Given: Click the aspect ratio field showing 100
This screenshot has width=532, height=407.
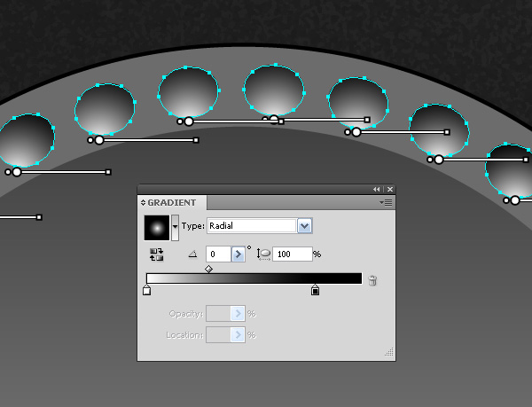Looking at the screenshot, I should click(x=292, y=254).
